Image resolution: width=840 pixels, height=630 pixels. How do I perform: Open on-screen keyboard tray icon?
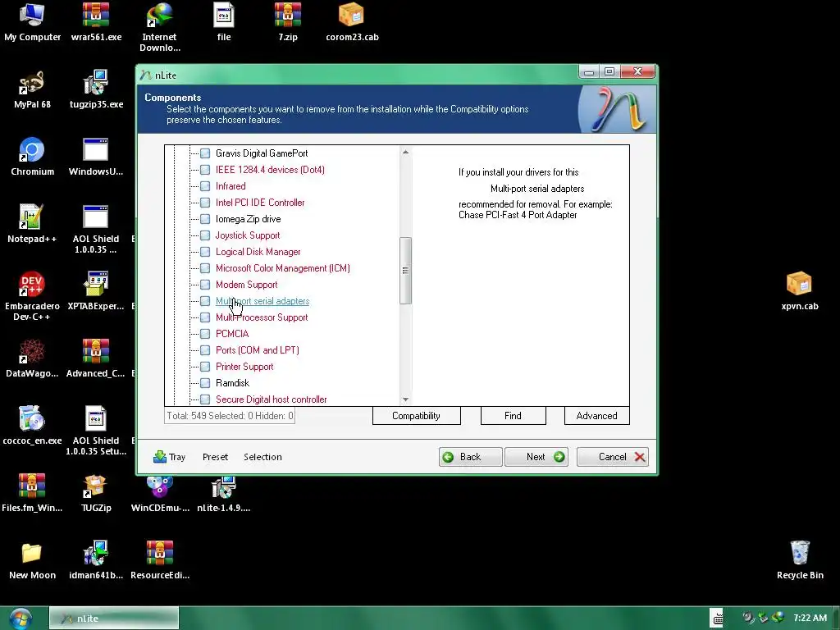pos(716,619)
